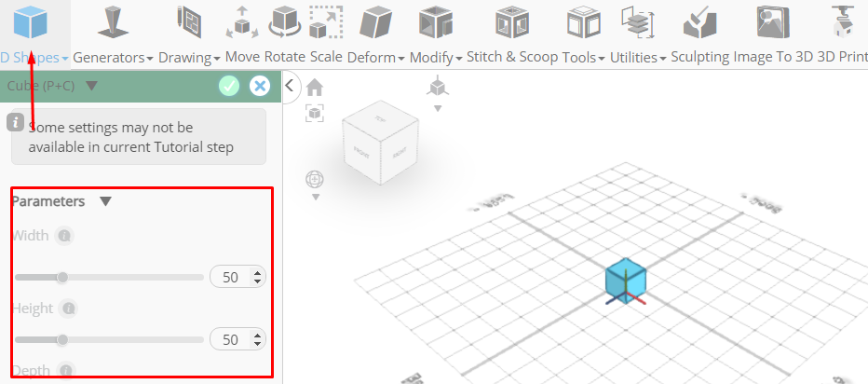Click the view orientation cube's top face
The height and width of the screenshot is (384, 868).
380,118
